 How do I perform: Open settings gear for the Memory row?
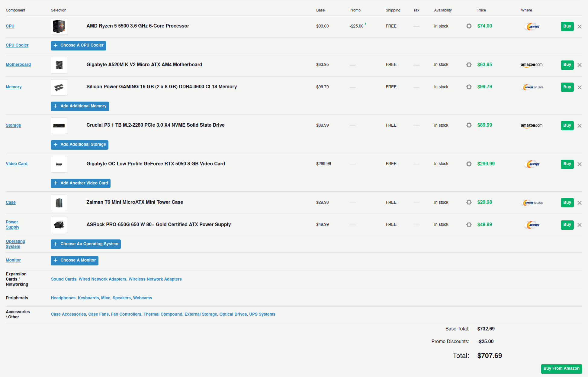[x=469, y=87]
